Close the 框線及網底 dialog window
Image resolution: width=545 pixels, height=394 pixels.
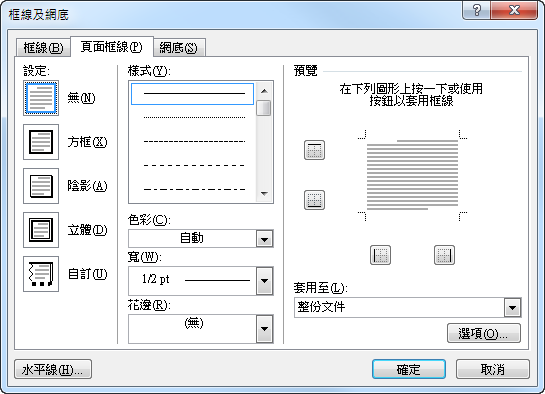[514, 10]
